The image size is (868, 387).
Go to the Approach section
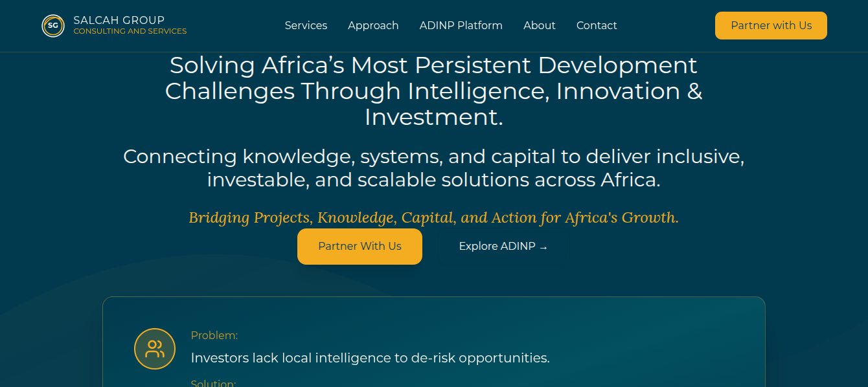click(x=373, y=26)
